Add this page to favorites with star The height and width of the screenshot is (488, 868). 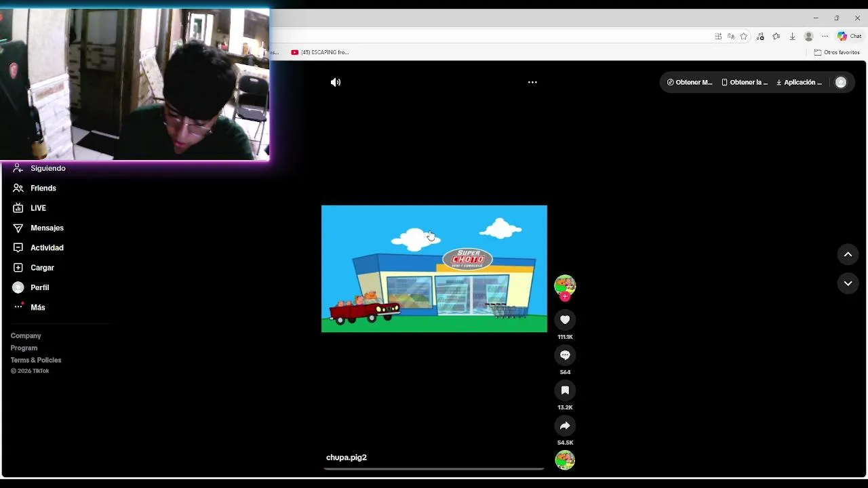744,37
